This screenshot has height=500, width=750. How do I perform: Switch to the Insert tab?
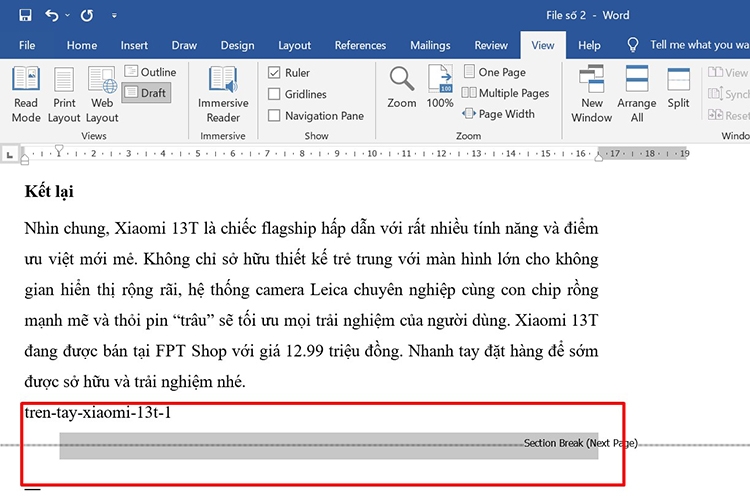pos(134,45)
